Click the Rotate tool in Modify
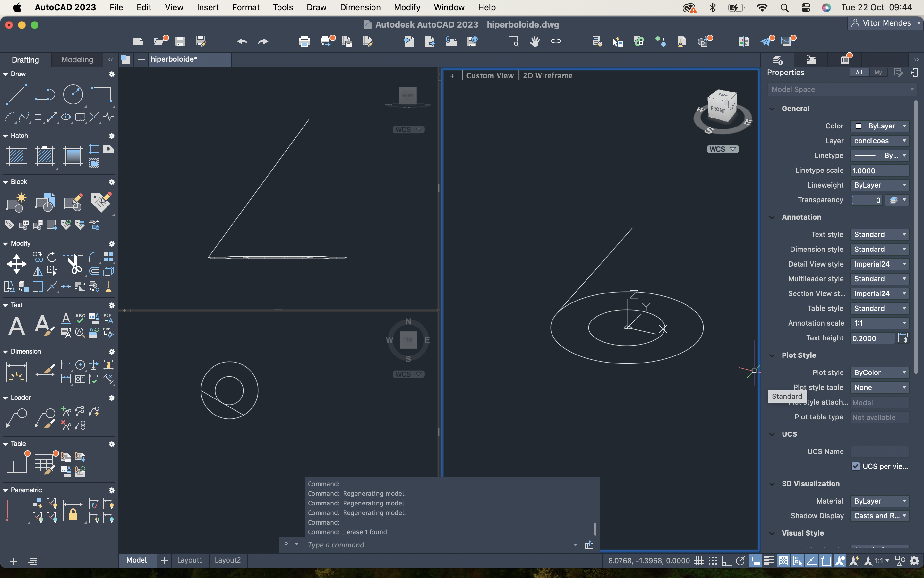Image resolution: width=924 pixels, height=578 pixels. [x=52, y=257]
